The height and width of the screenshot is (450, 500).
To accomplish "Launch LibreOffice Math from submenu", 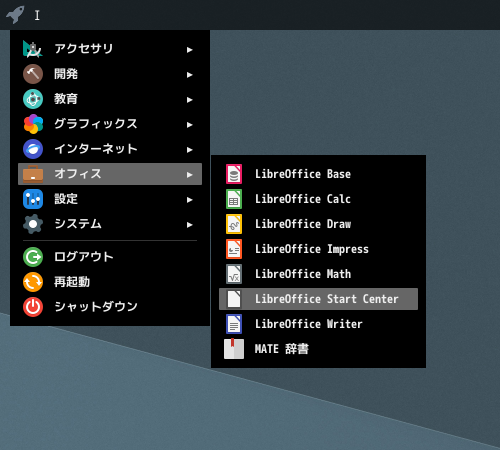I will (x=318, y=274).
